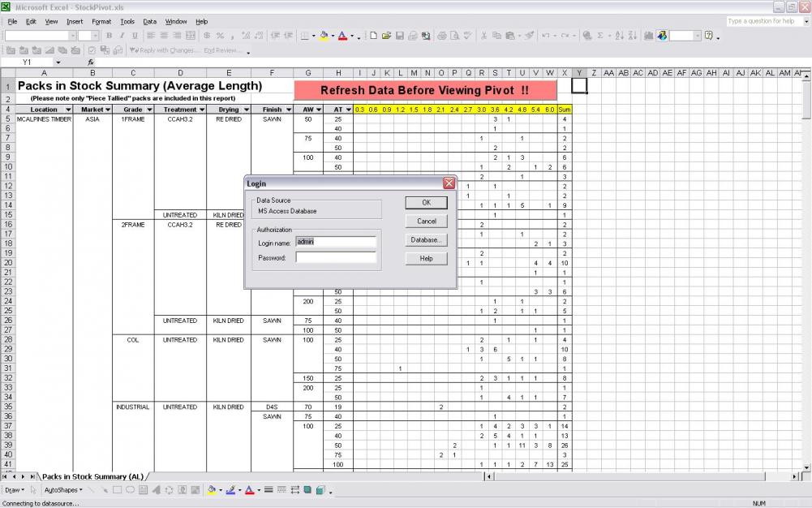Screen dimensions: 812x508
Task: Click the Merge and Center icon
Action: click(x=191, y=35)
